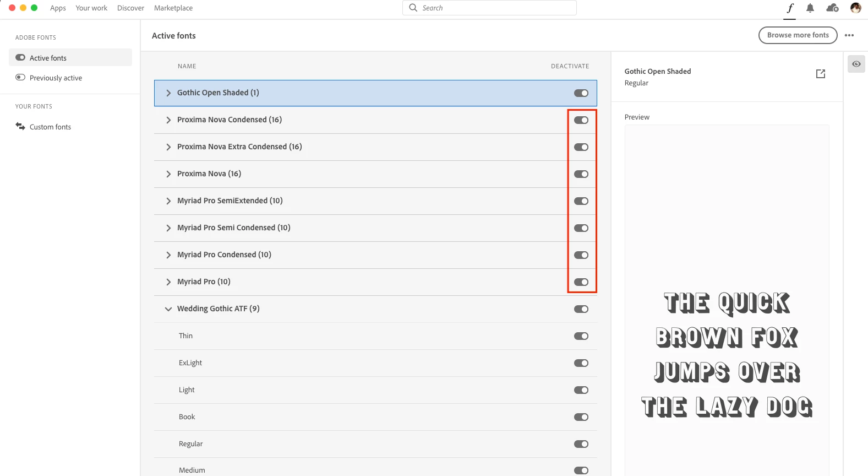Open the Your work tab
This screenshot has width=868, height=476.
point(91,8)
